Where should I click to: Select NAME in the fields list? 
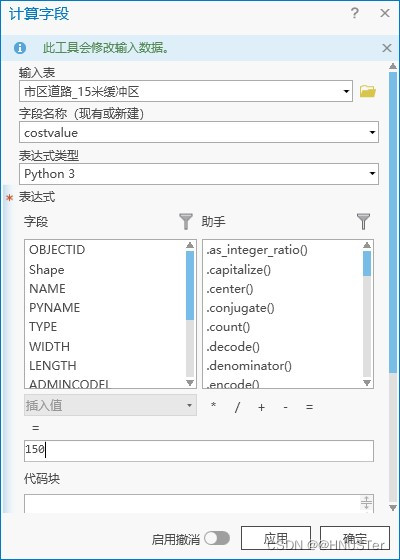[47, 289]
